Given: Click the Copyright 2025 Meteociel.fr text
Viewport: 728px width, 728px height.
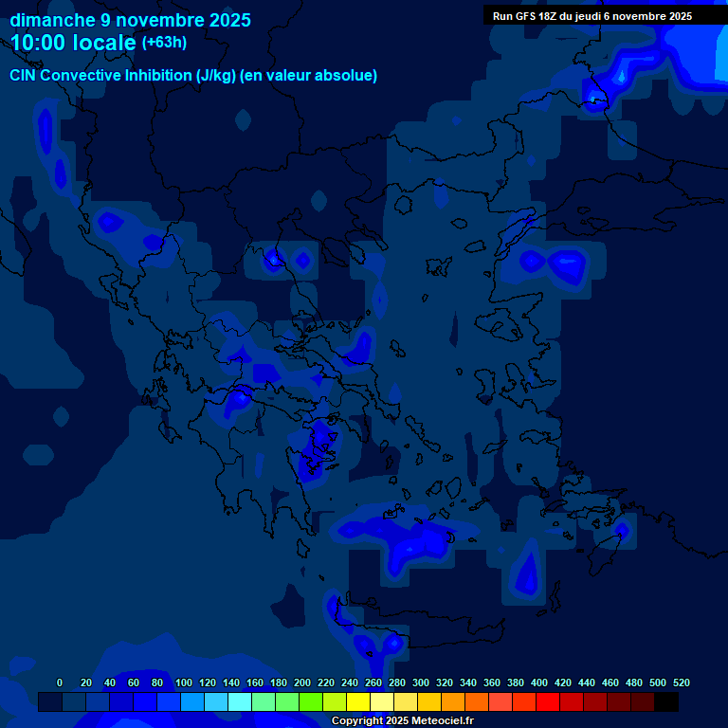Looking at the screenshot, I should (x=402, y=721).
